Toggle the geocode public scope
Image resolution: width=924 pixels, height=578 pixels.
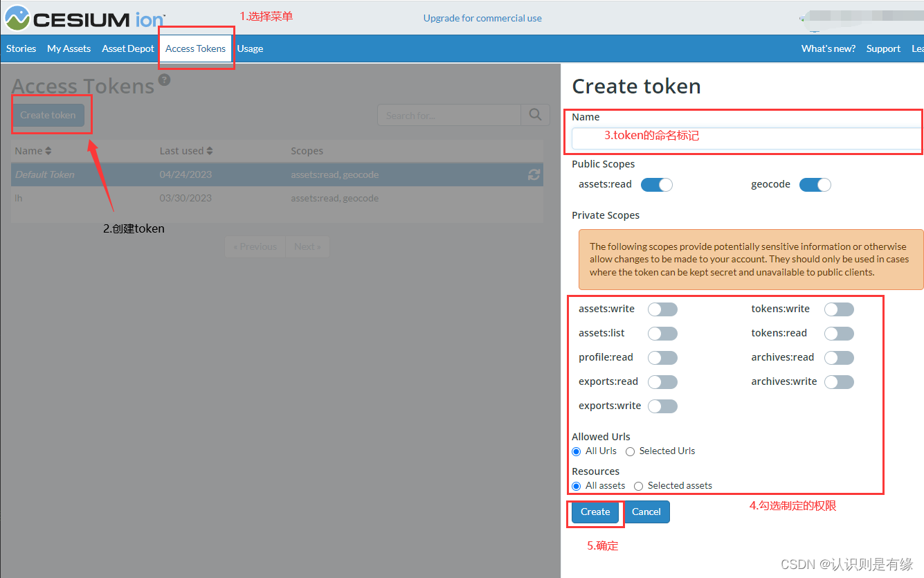tap(815, 185)
